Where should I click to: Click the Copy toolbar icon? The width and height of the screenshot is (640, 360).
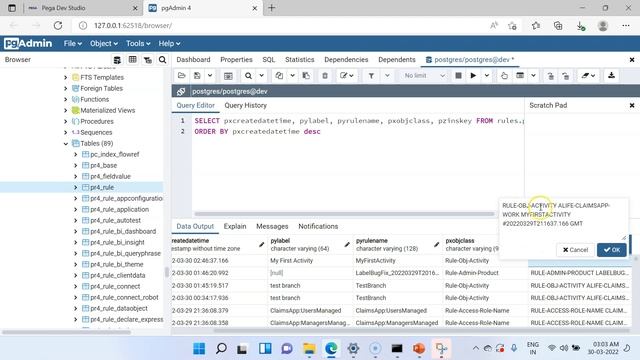point(279,76)
